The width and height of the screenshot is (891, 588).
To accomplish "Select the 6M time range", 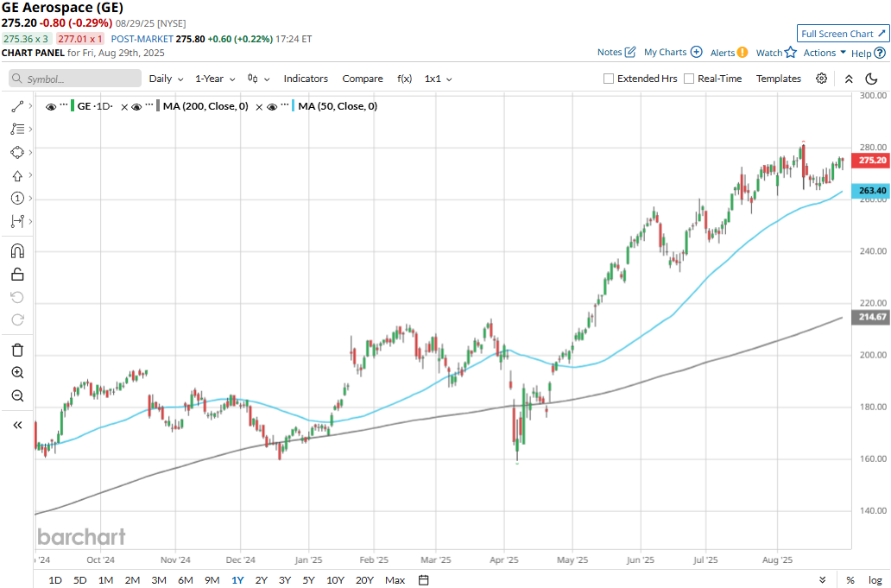I will pyautogui.click(x=186, y=580).
